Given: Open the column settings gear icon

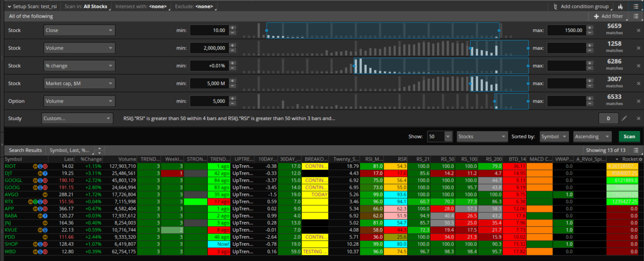Looking at the screenshot, I should [x=640, y=159].
